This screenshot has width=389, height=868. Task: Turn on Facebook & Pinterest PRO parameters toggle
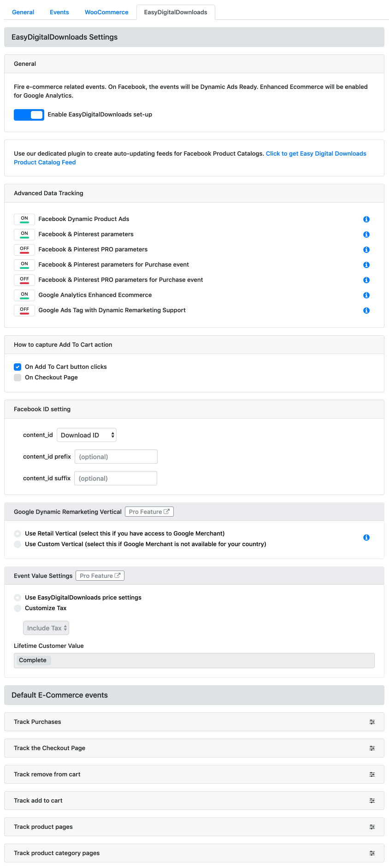click(24, 250)
